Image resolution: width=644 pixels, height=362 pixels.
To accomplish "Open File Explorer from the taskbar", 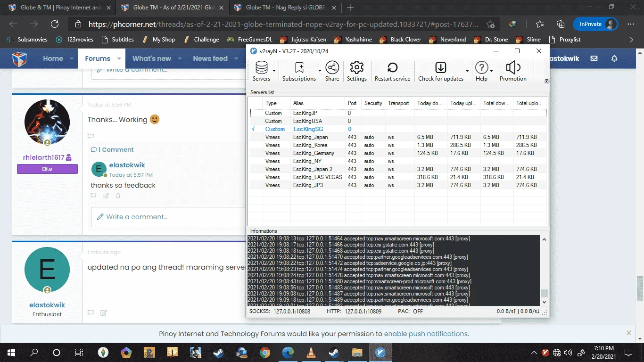I will pos(357,352).
